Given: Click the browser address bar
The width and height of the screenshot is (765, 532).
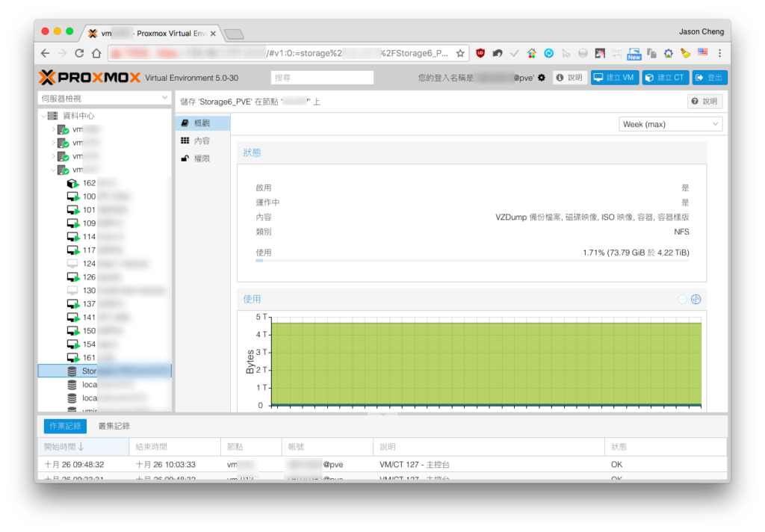Looking at the screenshot, I should (288, 53).
